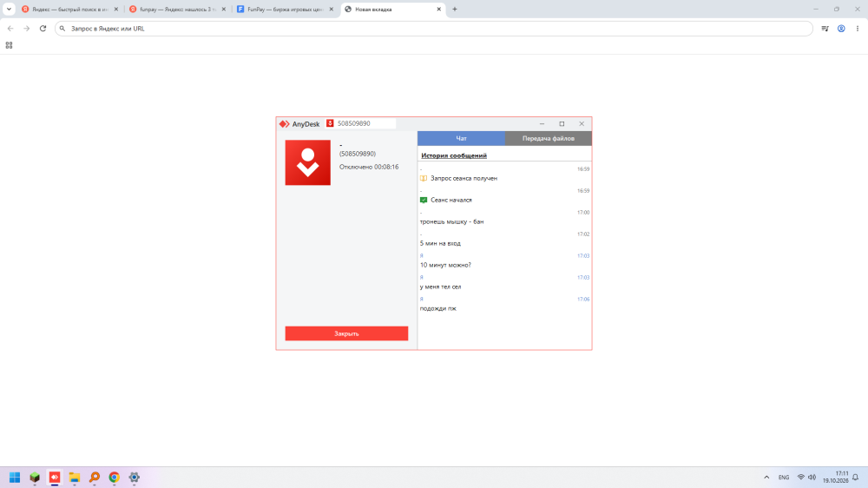The width and height of the screenshot is (868, 488).
Task: Close the Новая вкладка browser tab
Action: (439, 10)
